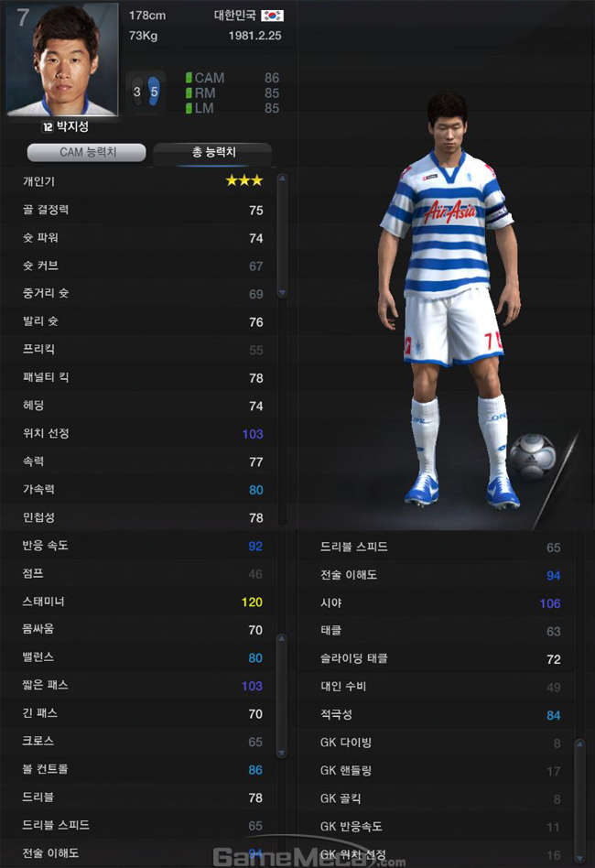595x868 pixels.
Task: Click the left foot rating 3 icon
Action: tap(136, 92)
